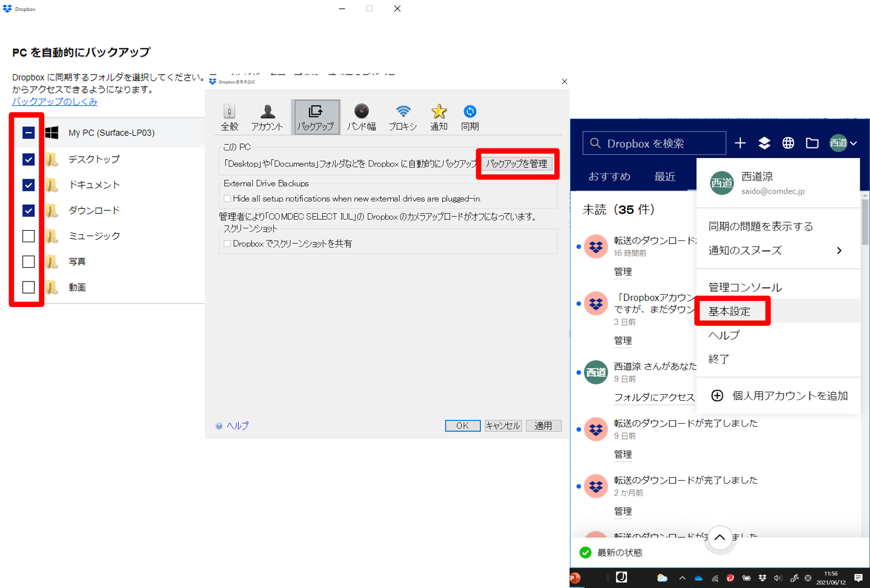Check the 動画 folder checkbox
The image size is (870, 588).
[x=28, y=287]
